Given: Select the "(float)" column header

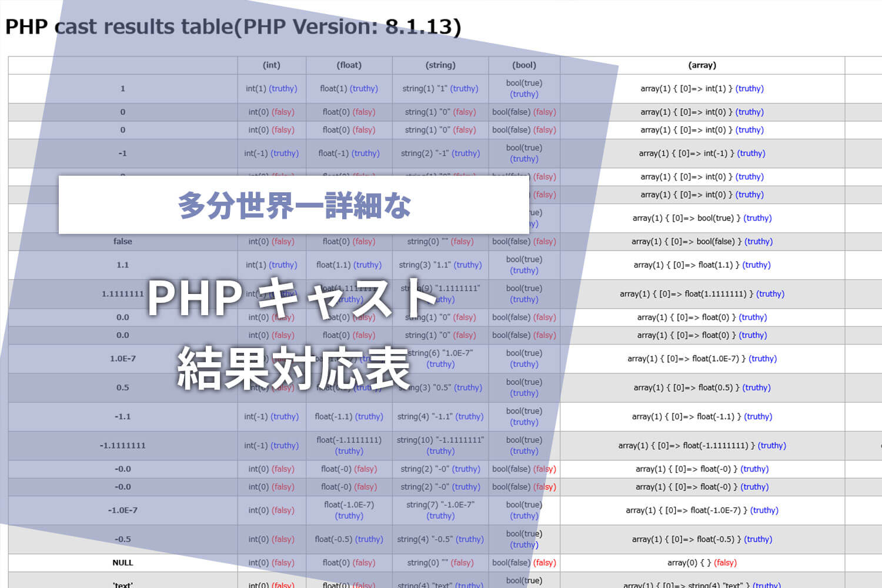Looking at the screenshot, I should point(349,65).
